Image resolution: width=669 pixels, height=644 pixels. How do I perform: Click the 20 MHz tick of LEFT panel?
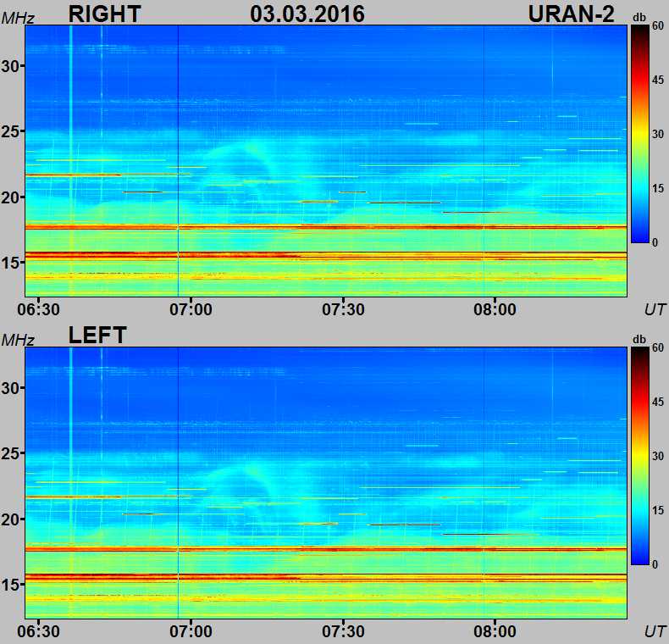pos(10,519)
